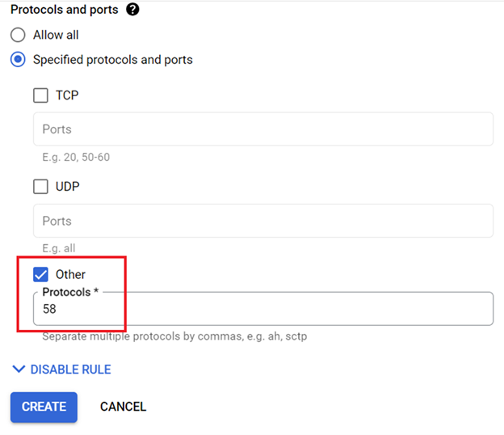Choose the Specified protocols and ports radio option
This screenshot has height=435, width=504.
(18, 60)
